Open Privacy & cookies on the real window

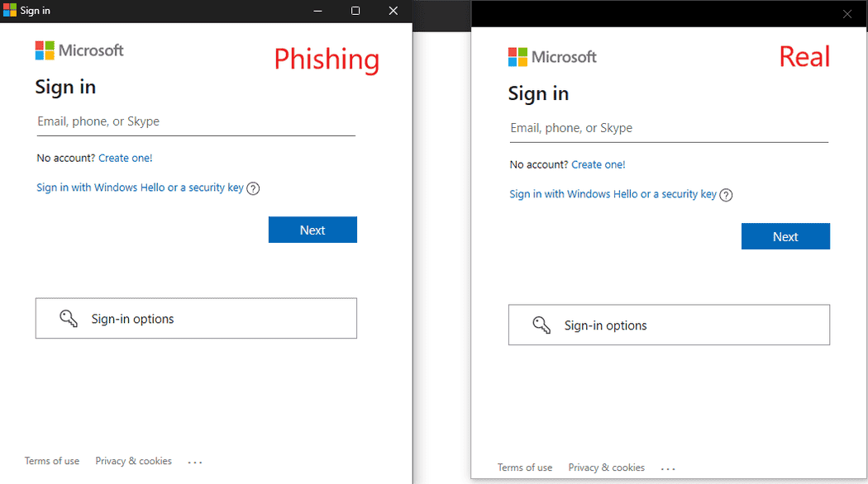tap(606, 467)
